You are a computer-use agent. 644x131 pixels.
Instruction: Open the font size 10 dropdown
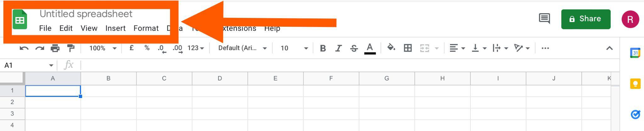pyautogui.click(x=294, y=48)
